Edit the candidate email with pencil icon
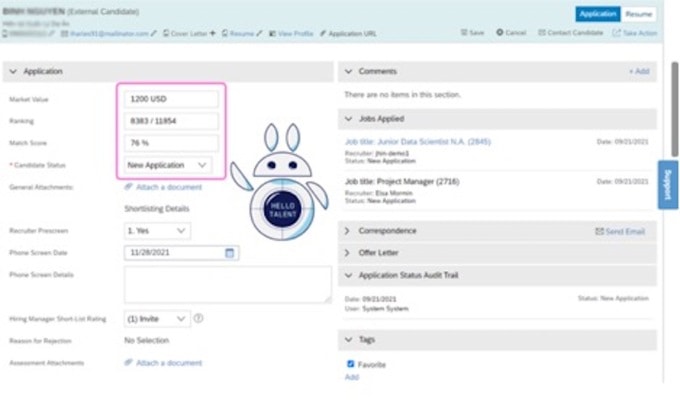 154,33
